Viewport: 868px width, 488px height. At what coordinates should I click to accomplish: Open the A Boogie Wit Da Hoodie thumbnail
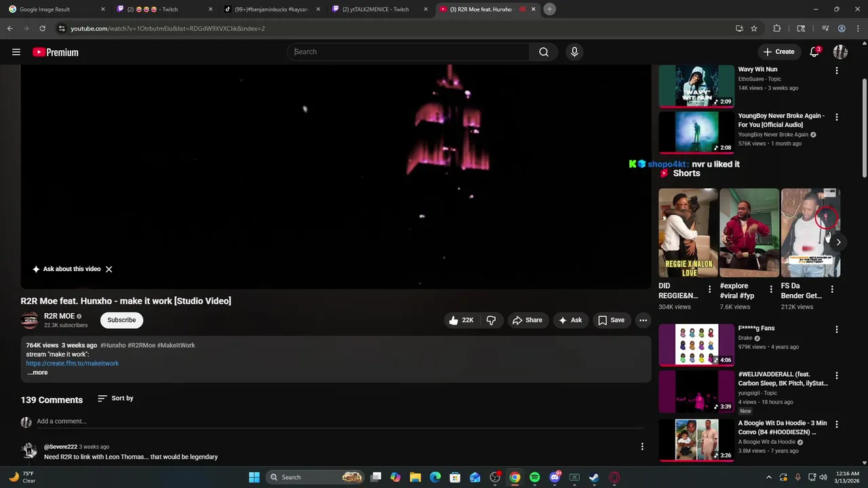point(696,440)
